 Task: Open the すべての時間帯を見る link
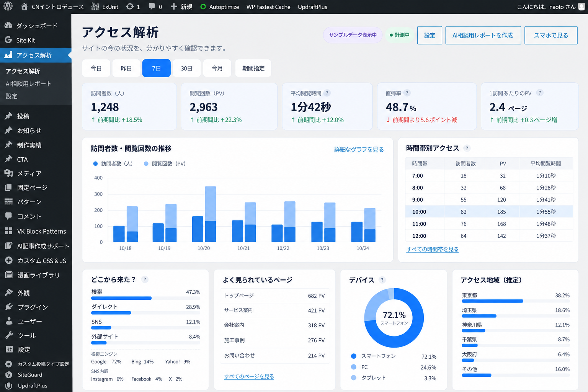pos(432,249)
